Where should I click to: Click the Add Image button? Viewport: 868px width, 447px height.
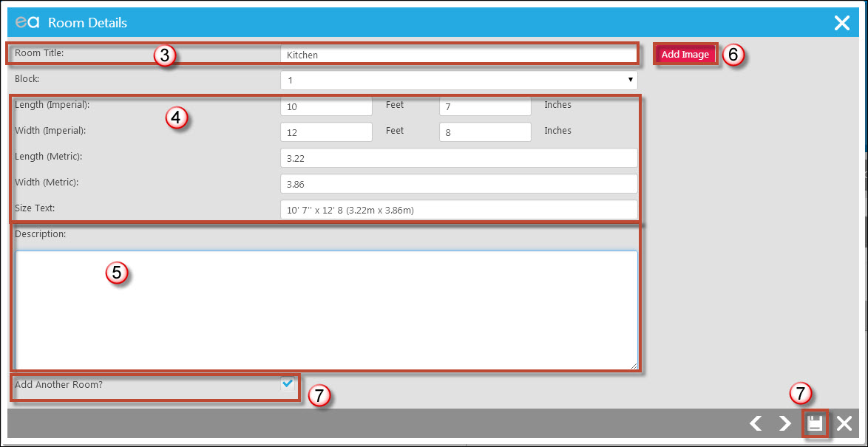click(685, 54)
